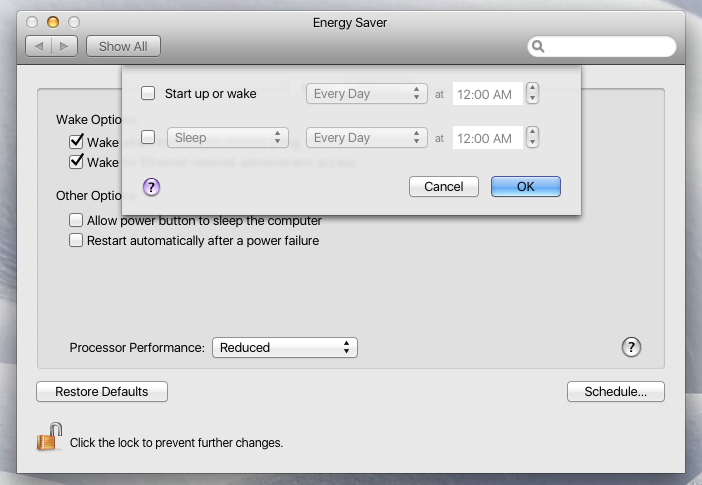Toggle Allow power button to sleep computer

click(x=75, y=220)
